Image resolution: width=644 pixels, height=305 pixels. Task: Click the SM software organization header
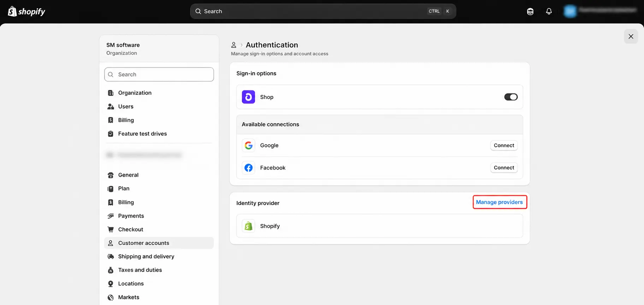pyautogui.click(x=159, y=49)
